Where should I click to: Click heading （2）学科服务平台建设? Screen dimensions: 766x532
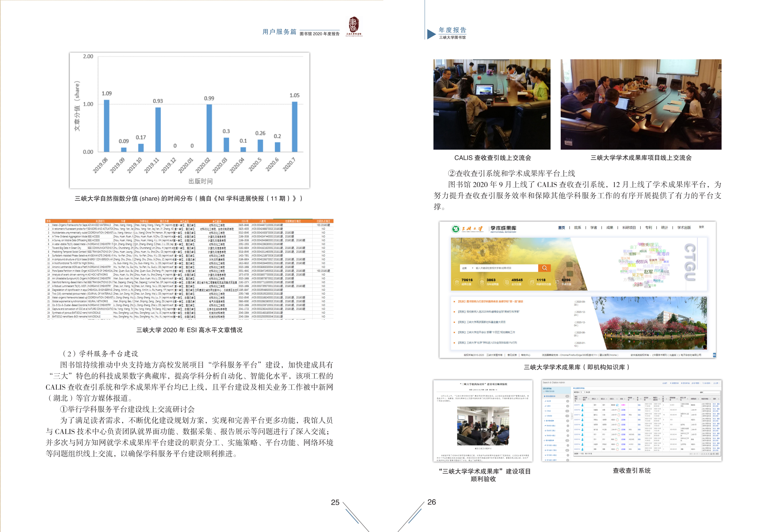[x=100, y=354]
